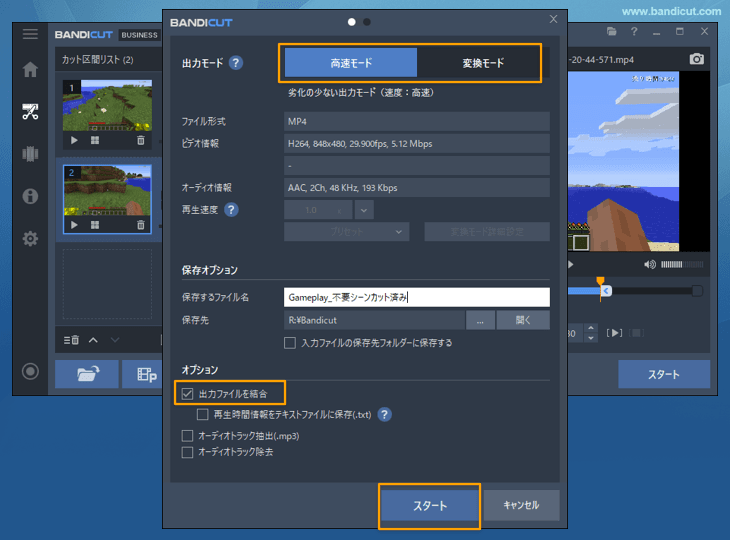Enable 再生時間情報をテキストファイルに保存
730x540 pixels.
coord(203,414)
